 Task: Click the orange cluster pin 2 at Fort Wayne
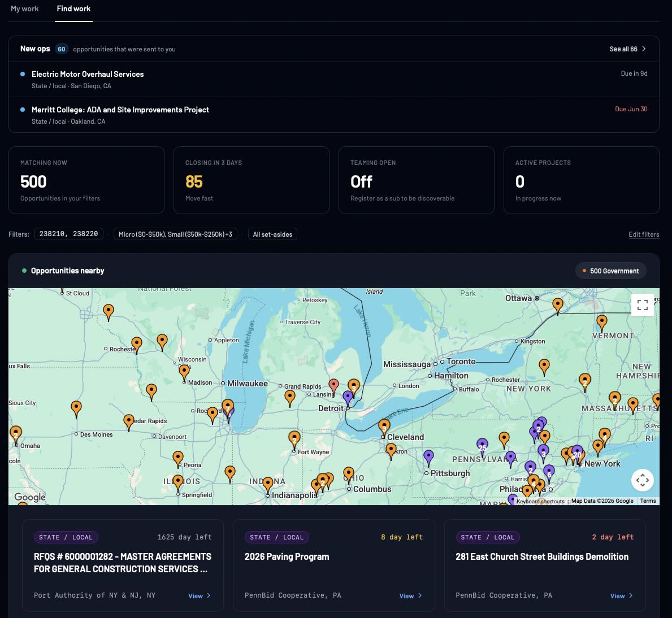point(294,438)
